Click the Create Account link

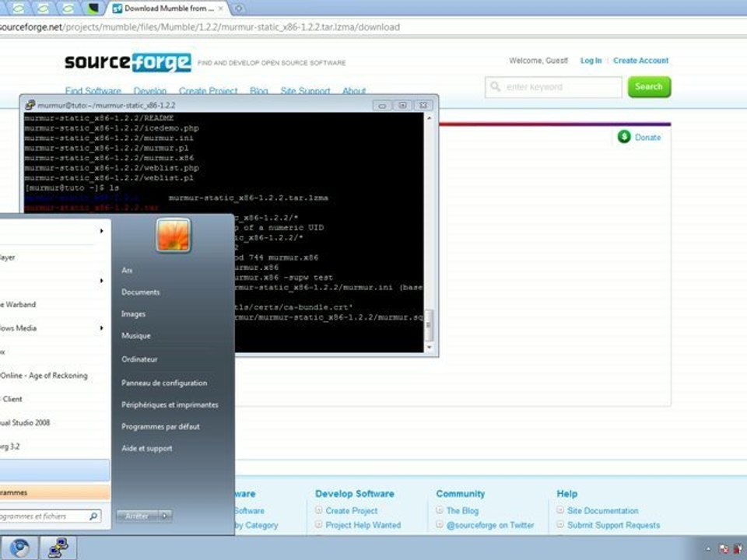(x=640, y=61)
